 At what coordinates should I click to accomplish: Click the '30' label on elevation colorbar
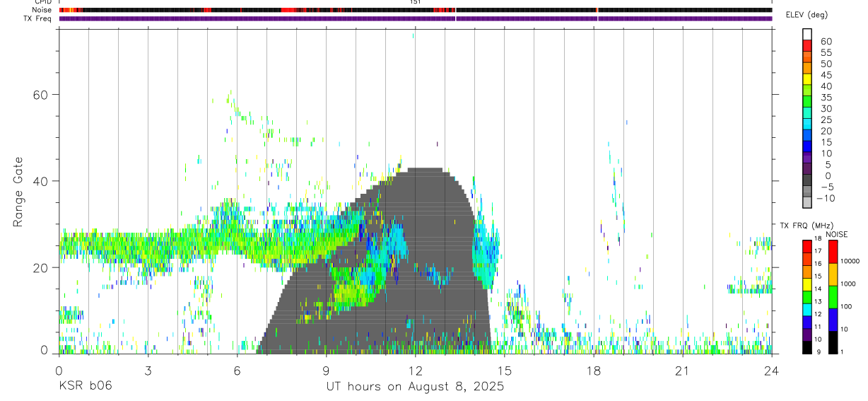pyautogui.click(x=826, y=108)
